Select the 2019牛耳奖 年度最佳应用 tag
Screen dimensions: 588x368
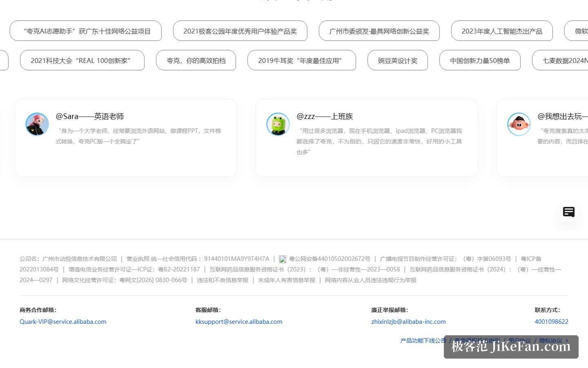(302, 61)
